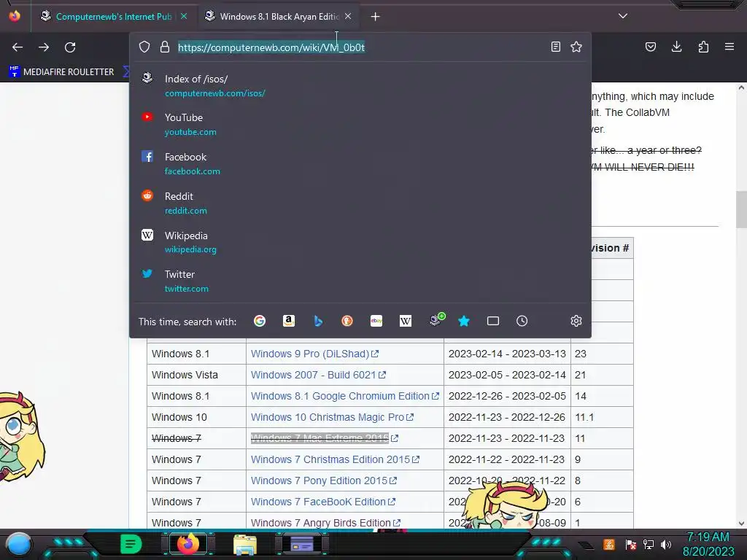Open the Firefox application menu
Screen dimensions: 747x560
(729, 47)
